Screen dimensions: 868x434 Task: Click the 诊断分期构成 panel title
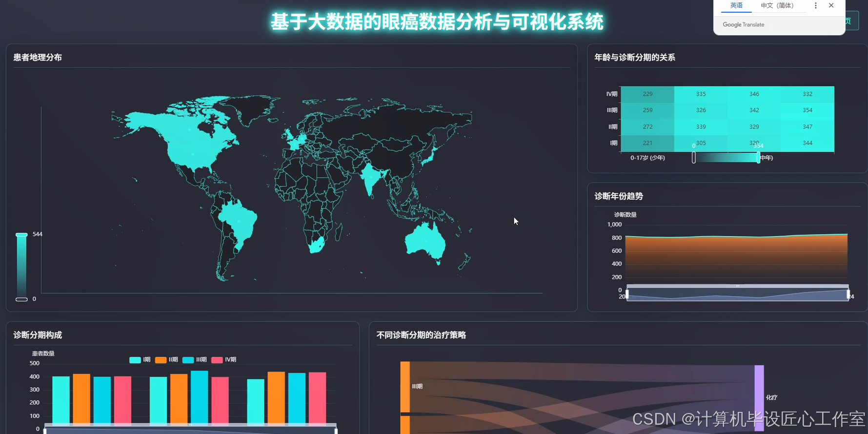(x=38, y=335)
